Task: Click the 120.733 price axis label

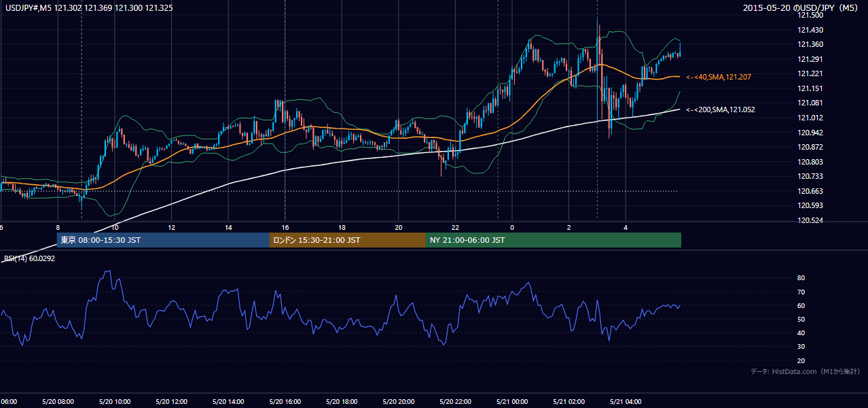Action: 810,176
